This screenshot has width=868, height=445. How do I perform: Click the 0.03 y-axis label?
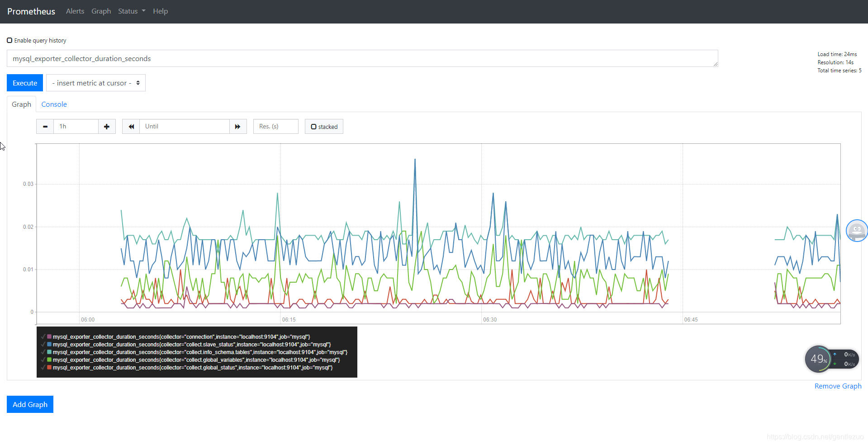pyautogui.click(x=28, y=184)
